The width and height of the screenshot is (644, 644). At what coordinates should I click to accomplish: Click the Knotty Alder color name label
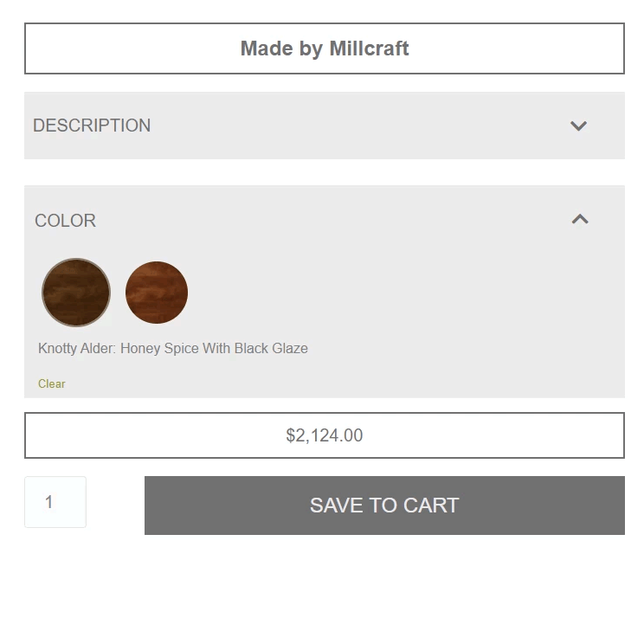click(x=173, y=348)
